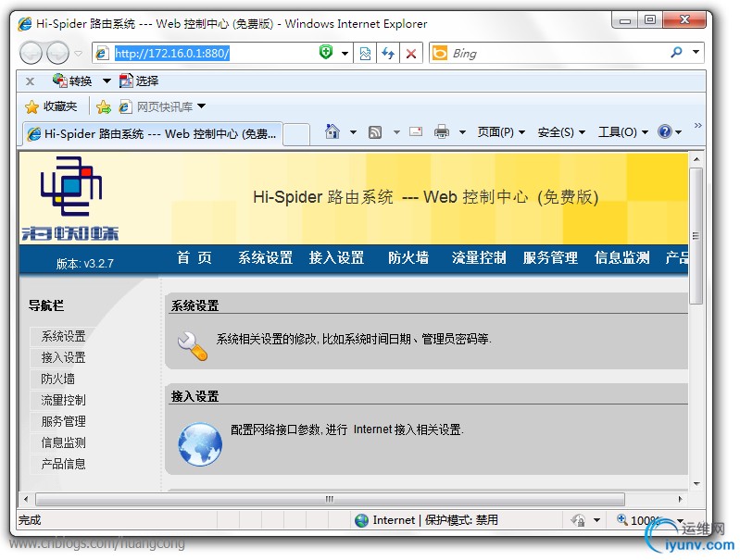Click 信息监测 in the blue navigation bar
The image size is (740, 560).
click(622, 257)
